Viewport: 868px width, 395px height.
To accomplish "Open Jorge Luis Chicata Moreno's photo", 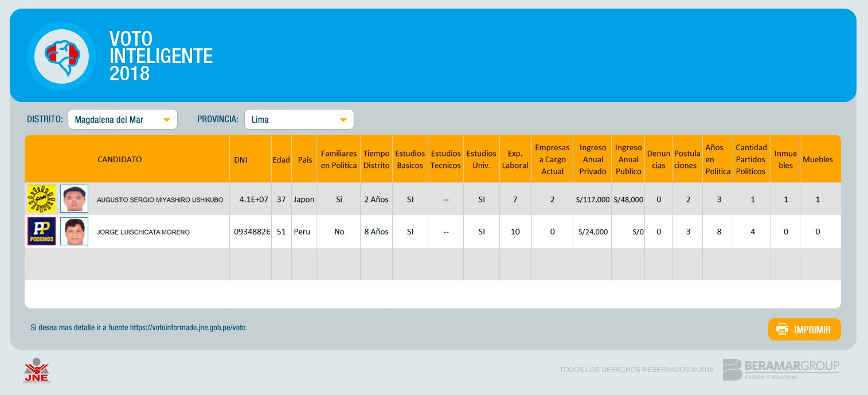I will click(x=75, y=232).
